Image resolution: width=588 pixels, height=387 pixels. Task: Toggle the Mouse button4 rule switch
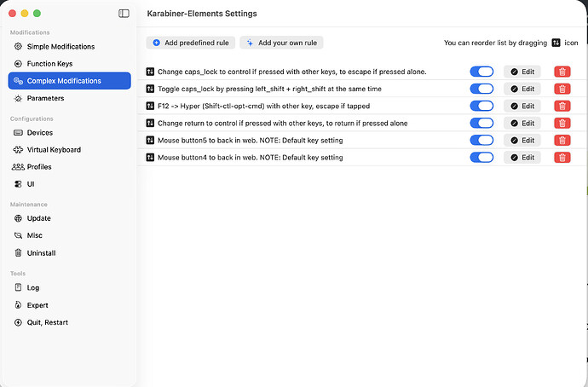[481, 158]
